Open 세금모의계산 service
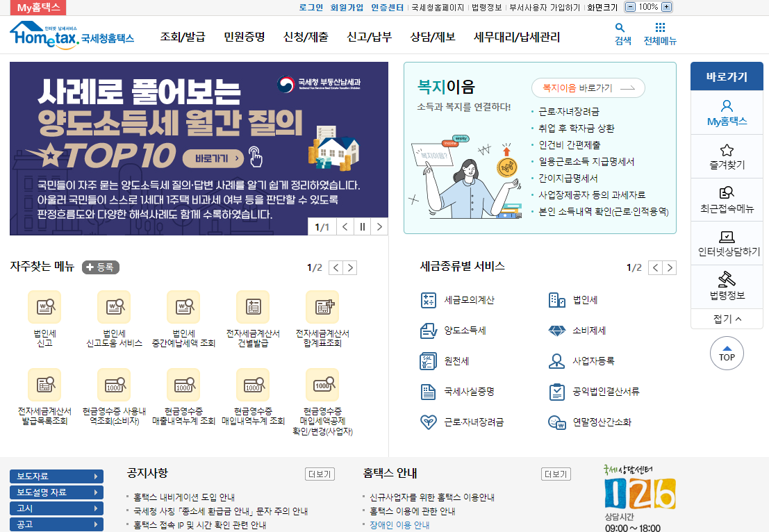Screen dimensions: 769x532 pyautogui.click(x=458, y=300)
